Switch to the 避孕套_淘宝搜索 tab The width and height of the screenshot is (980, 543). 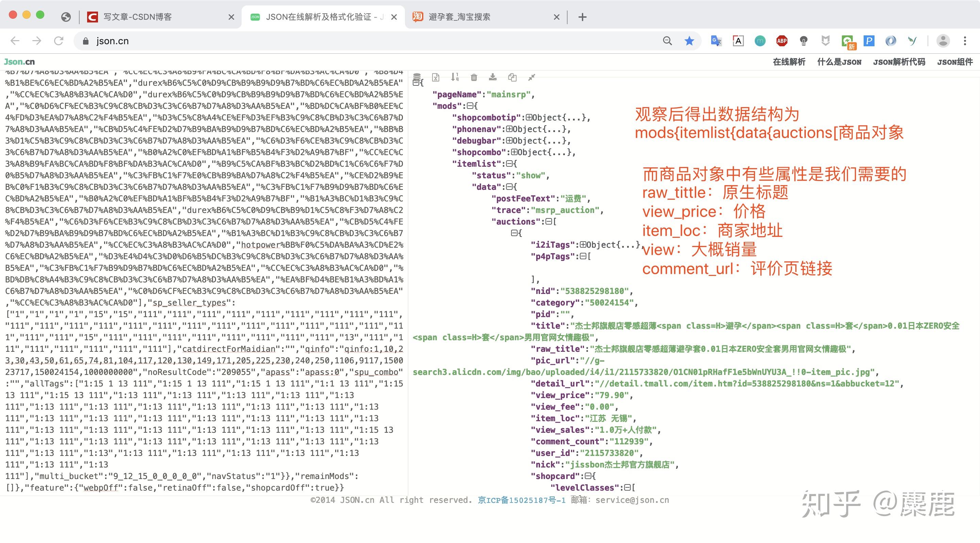(x=486, y=17)
